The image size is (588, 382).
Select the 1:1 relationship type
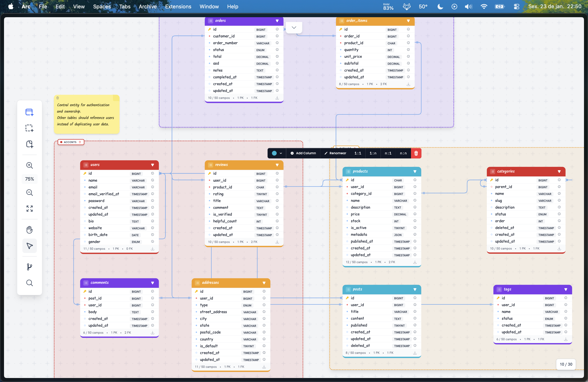click(x=358, y=153)
